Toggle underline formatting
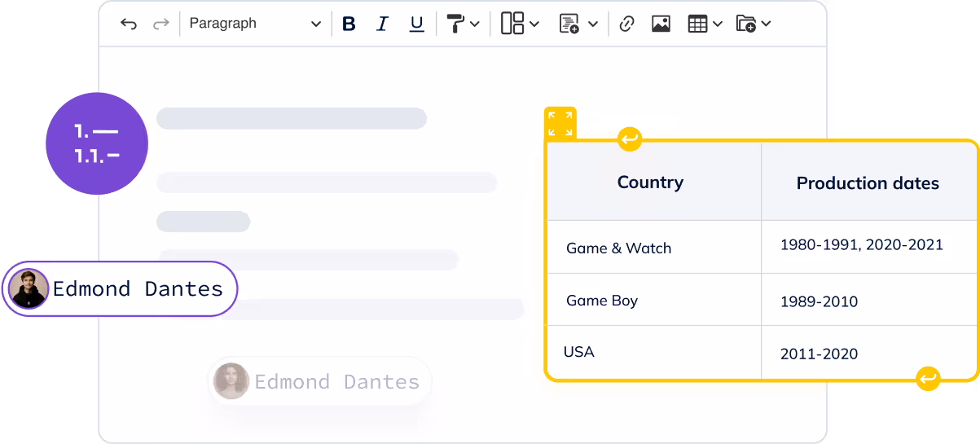 [416, 24]
